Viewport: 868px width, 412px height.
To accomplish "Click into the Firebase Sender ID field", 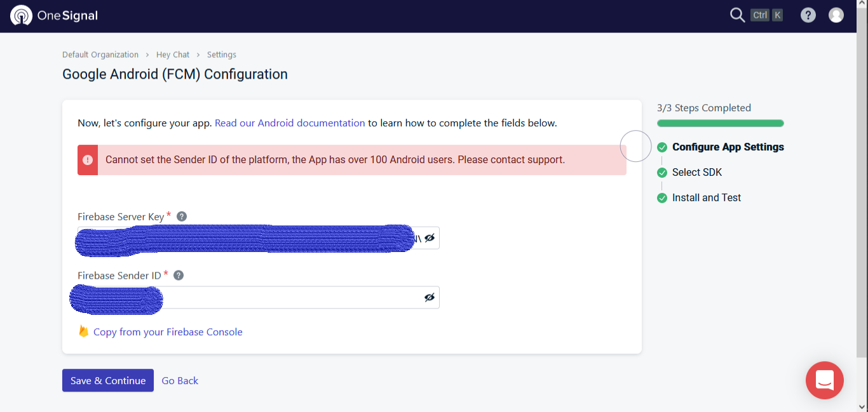I will tap(259, 297).
